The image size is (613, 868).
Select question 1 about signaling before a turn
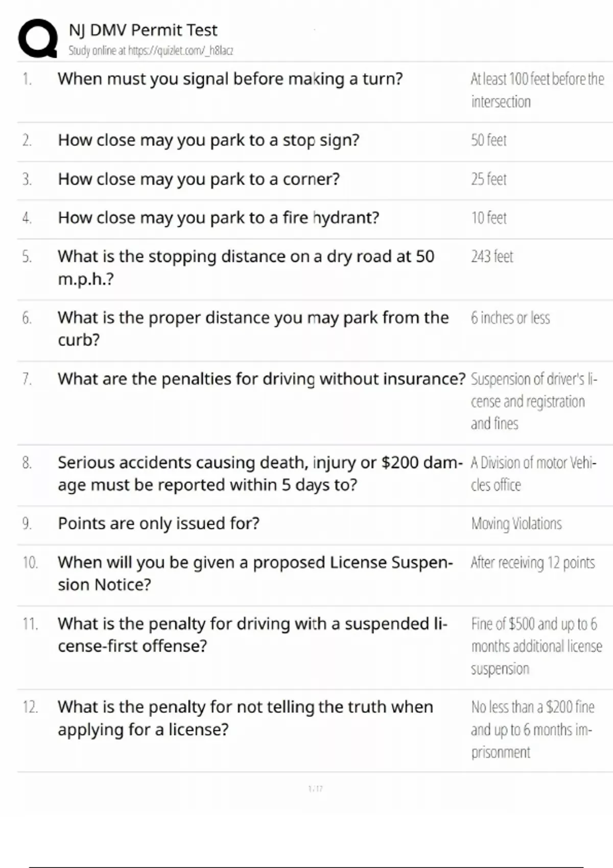230,79
